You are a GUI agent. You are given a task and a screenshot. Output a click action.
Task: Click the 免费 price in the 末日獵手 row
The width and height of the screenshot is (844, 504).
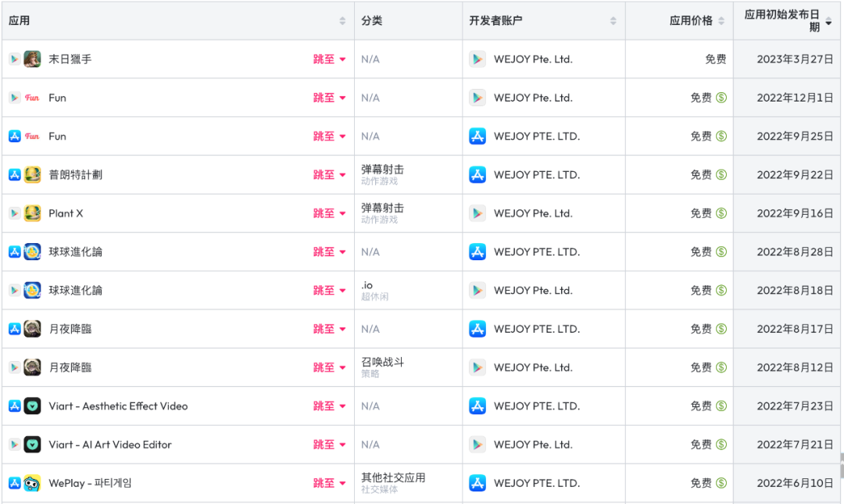(x=715, y=59)
